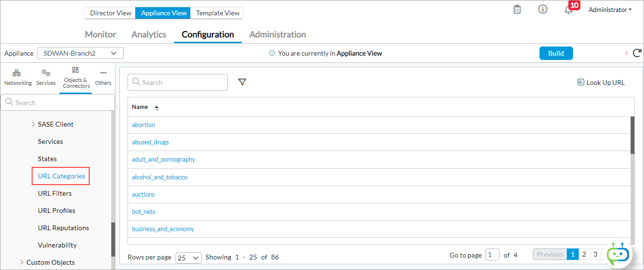
Task: Open the business_and_economy category link
Action: coord(163,229)
